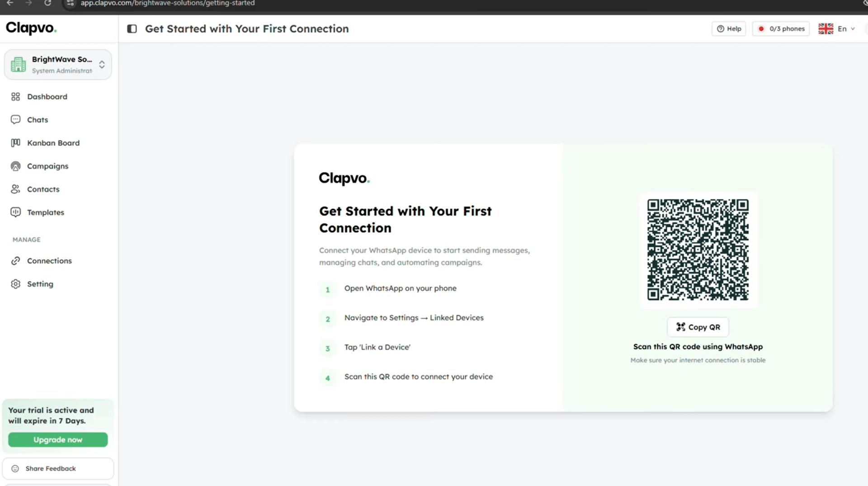Click the browser forward arrow

[28, 3]
